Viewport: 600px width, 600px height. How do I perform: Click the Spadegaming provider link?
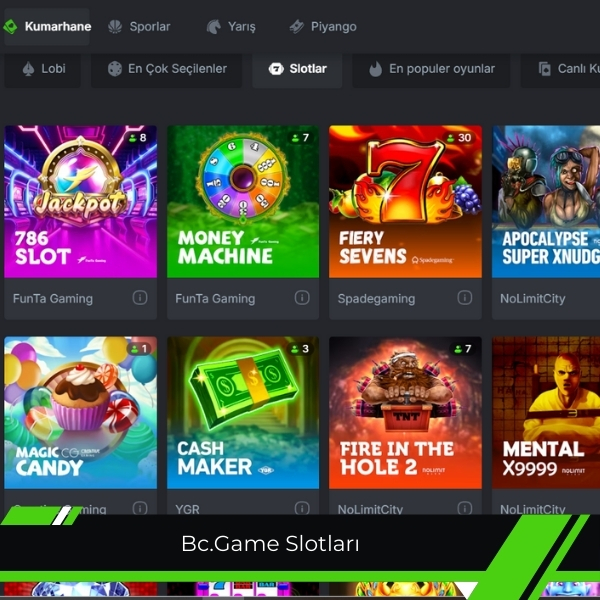(376, 298)
